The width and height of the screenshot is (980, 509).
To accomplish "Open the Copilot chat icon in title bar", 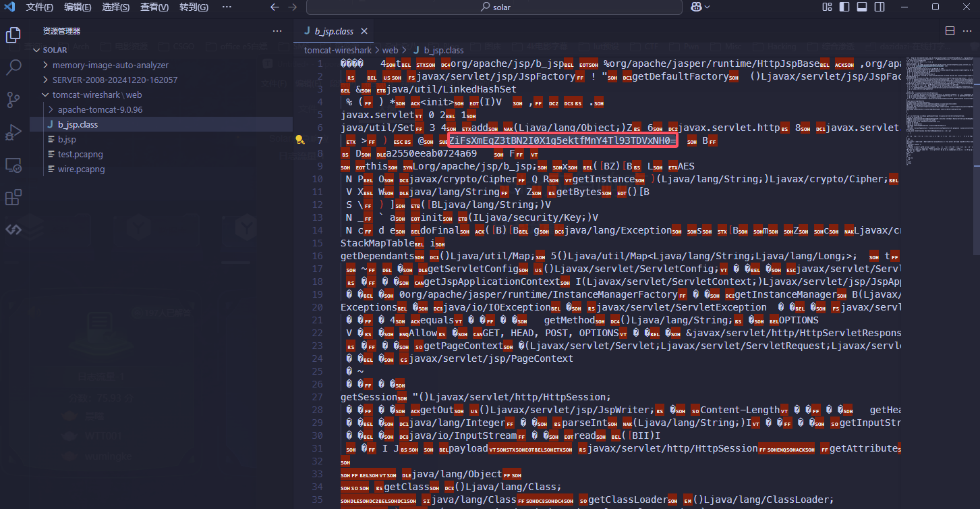I will pos(697,7).
